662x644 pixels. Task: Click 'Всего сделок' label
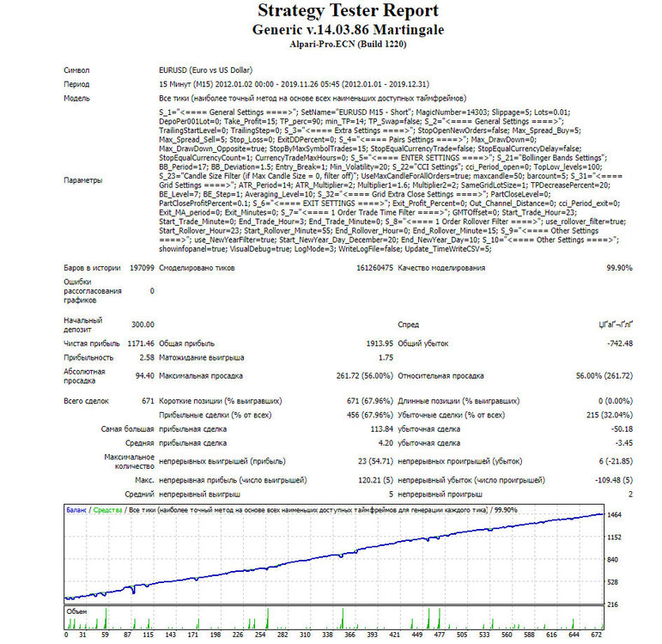click(x=86, y=401)
